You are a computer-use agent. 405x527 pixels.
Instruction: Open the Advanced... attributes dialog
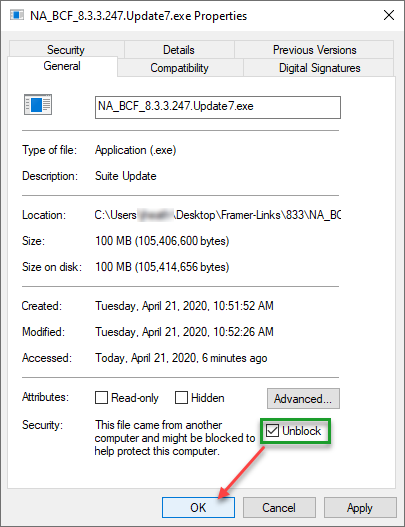(x=303, y=399)
